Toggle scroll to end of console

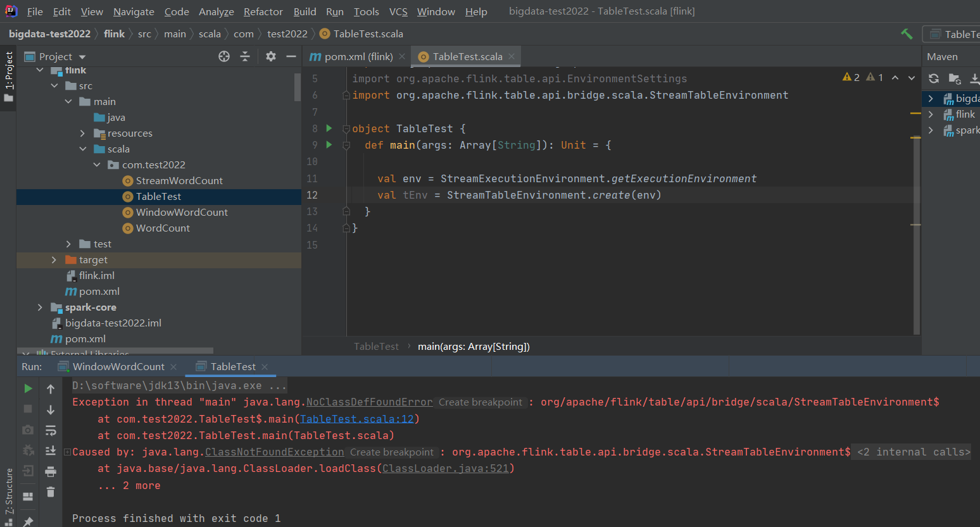tap(51, 450)
